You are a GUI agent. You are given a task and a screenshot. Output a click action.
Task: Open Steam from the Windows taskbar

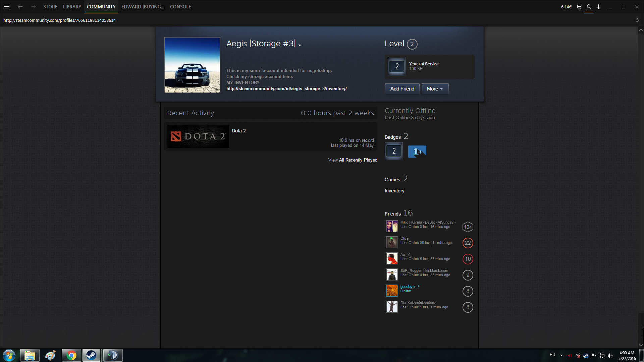point(91,355)
